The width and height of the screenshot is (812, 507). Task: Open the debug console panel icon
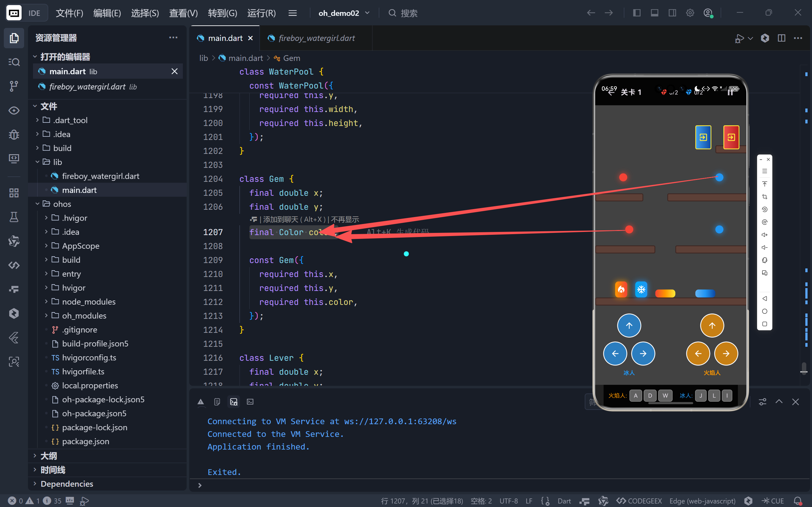tap(234, 402)
